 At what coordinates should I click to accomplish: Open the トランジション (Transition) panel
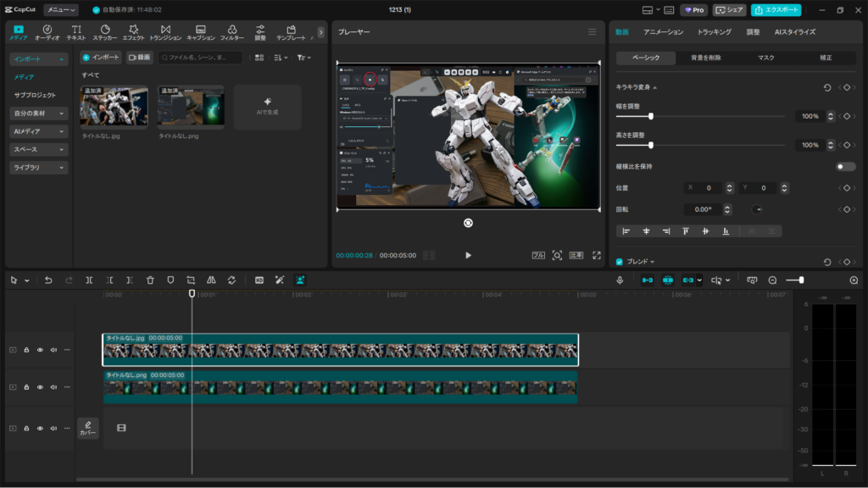point(165,32)
